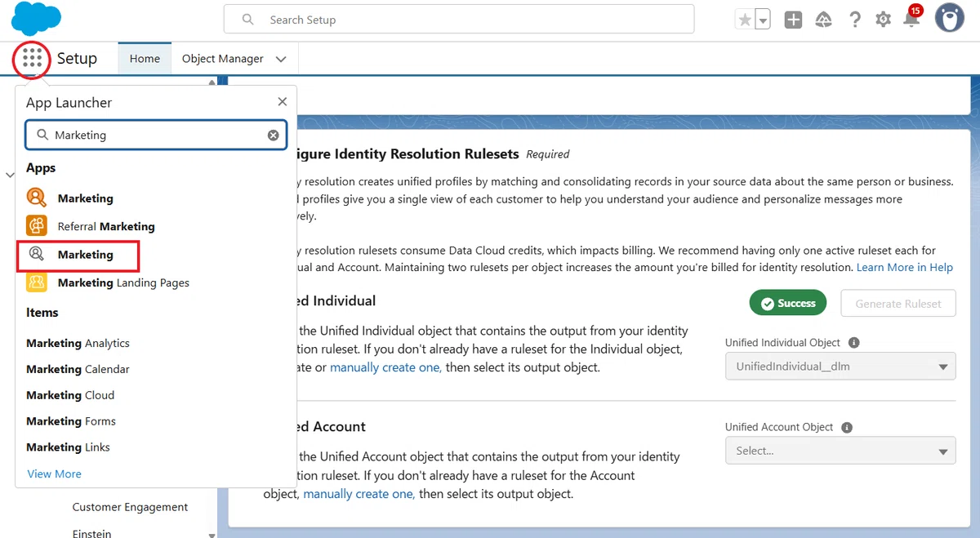This screenshot has width=980, height=538.
Task: View notifications bell icon
Action: [911, 18]
